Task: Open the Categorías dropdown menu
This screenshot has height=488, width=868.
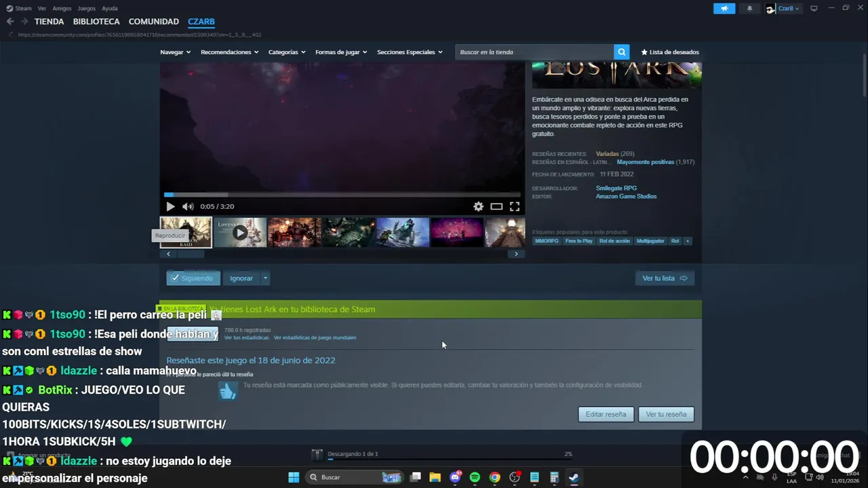Action: coord(287,52)
